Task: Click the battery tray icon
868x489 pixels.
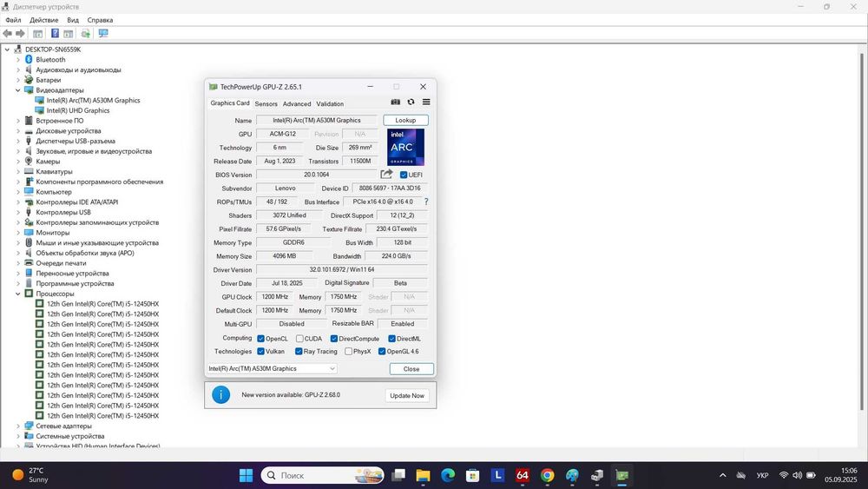Action: (x=811, y=475)
